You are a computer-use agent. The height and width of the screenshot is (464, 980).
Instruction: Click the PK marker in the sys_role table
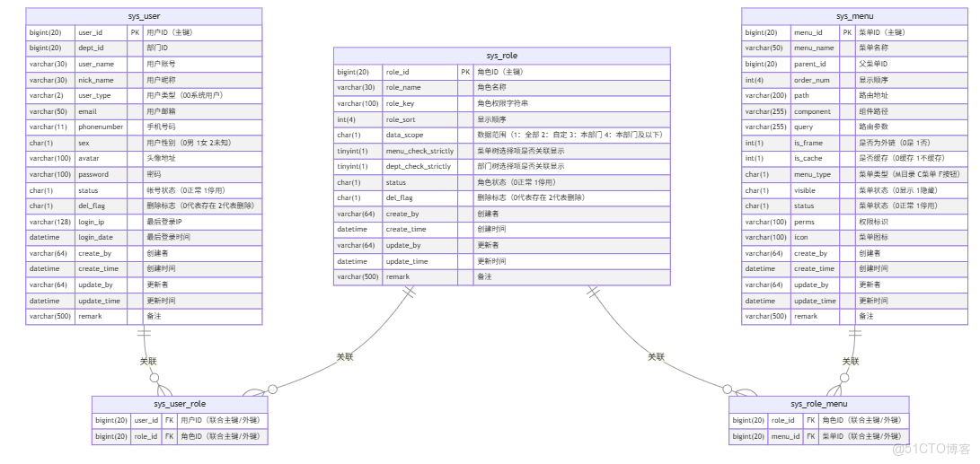coord(465,72)
